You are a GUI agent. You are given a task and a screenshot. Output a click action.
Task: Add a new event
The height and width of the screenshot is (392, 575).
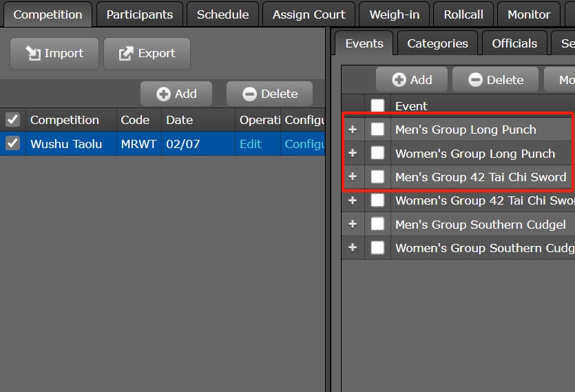pyautogui.click(x=412, y=80)
